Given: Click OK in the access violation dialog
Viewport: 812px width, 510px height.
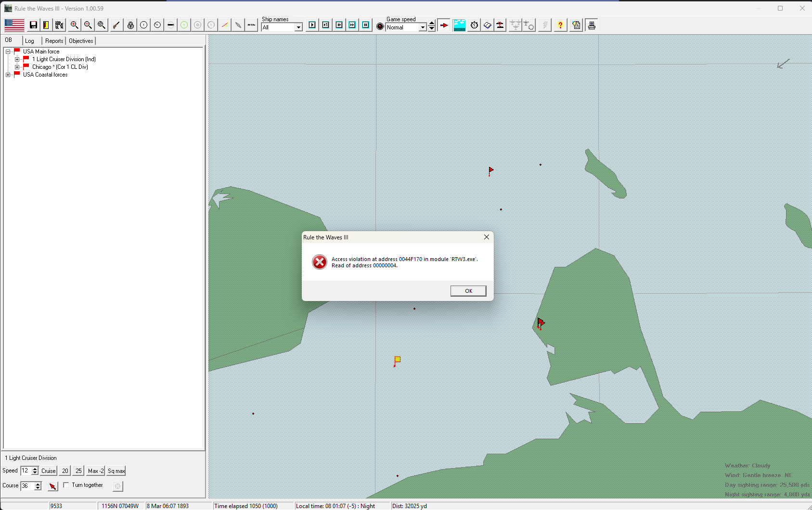Looking at the screenshot, I should coord(468,291).
